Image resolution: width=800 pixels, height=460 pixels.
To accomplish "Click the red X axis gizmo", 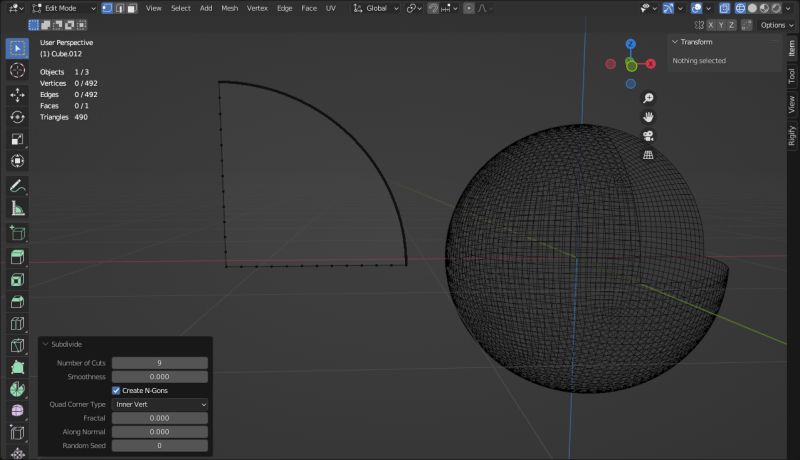I will (x=651, y=64).
